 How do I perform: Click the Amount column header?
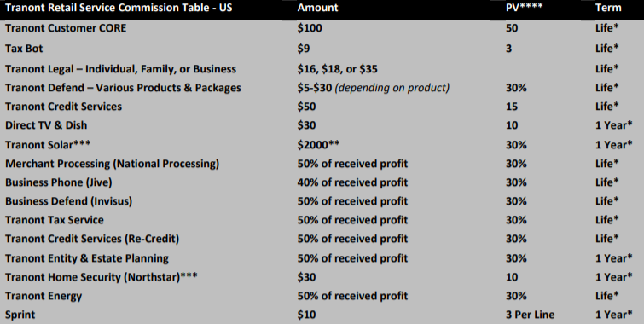point(318,8)
